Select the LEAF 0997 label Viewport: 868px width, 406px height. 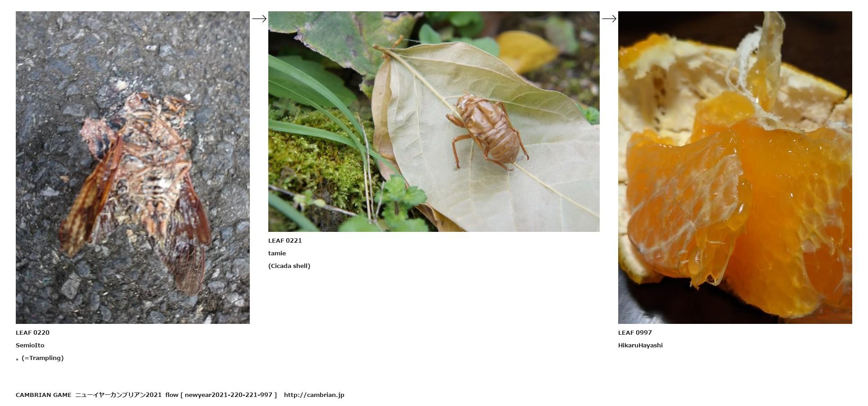tap(635, 332)
